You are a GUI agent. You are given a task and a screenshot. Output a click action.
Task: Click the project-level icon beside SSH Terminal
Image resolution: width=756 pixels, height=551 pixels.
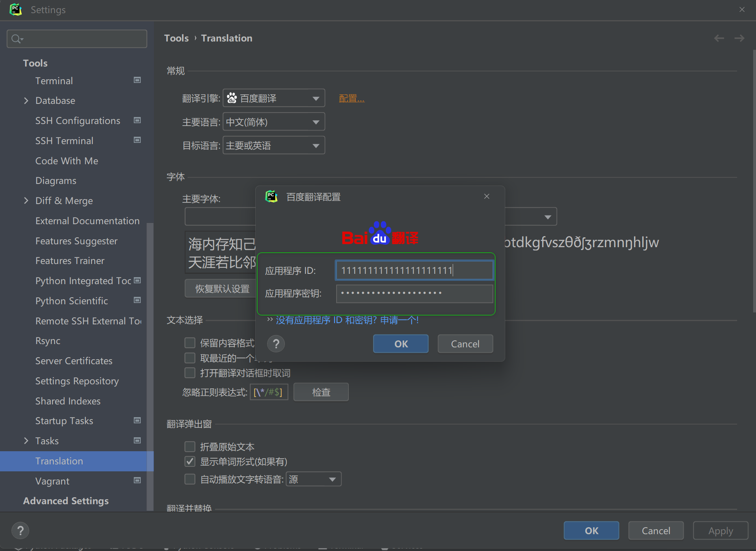tap(137, 140)
